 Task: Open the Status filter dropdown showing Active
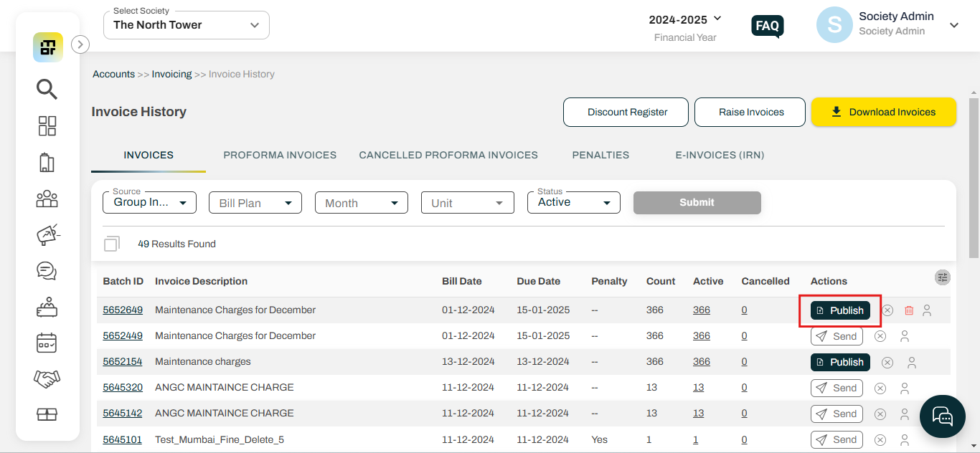pos(573,203)
